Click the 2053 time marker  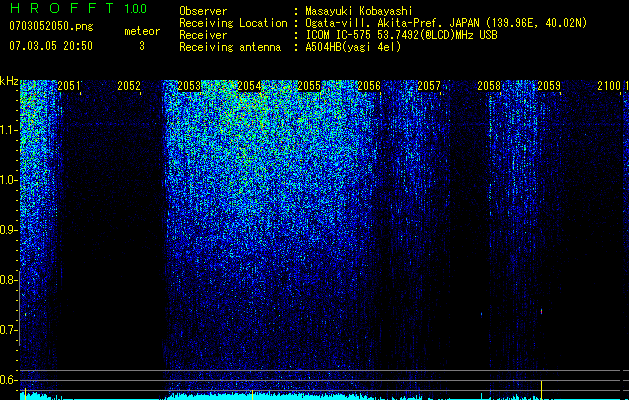click(x=189, y=86)
